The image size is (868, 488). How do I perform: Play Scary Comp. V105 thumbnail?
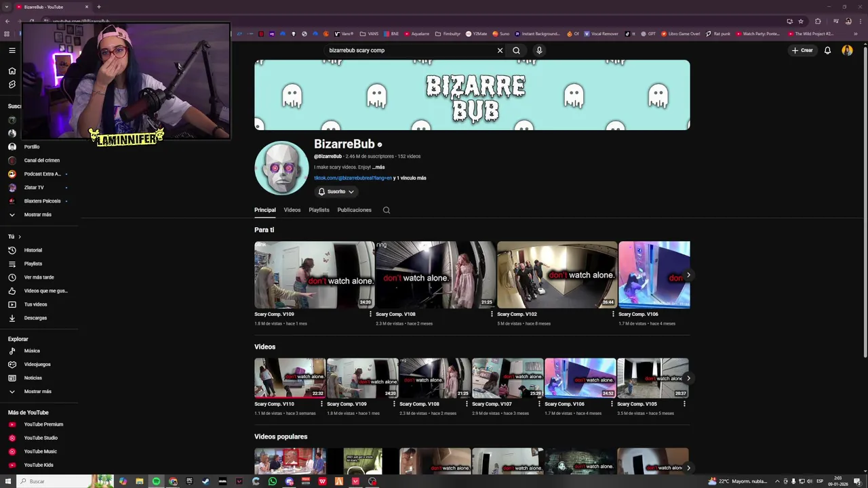[652, 378]
